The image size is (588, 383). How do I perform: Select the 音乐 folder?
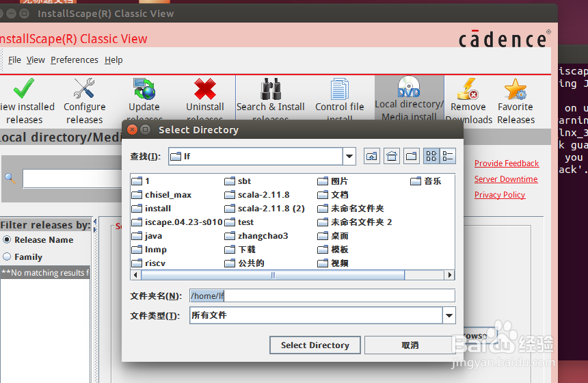(426, 181)
